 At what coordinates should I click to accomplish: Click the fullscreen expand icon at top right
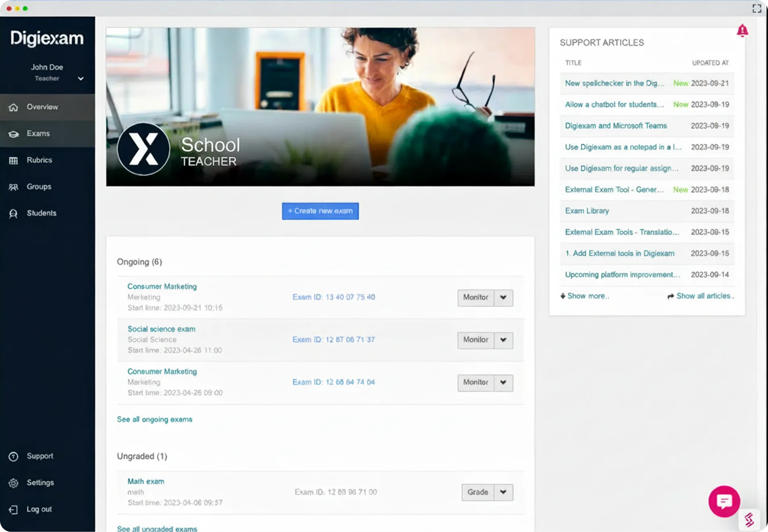[x=757, y=8]
